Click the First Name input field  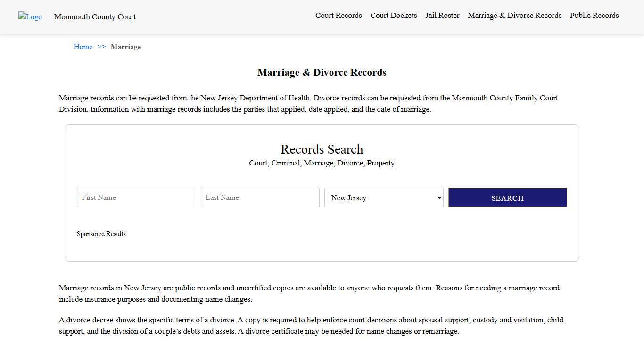[136, 197]
